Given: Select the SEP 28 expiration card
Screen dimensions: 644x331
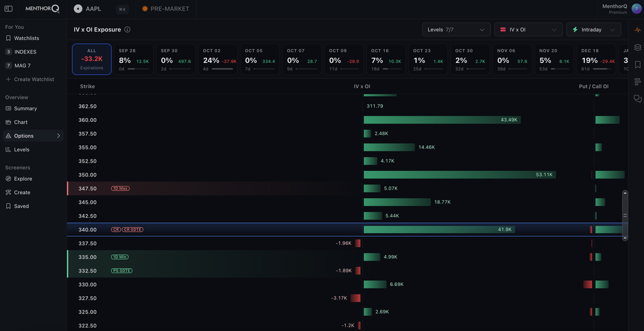Looking at the screenshot, I should tap(134, 59).
